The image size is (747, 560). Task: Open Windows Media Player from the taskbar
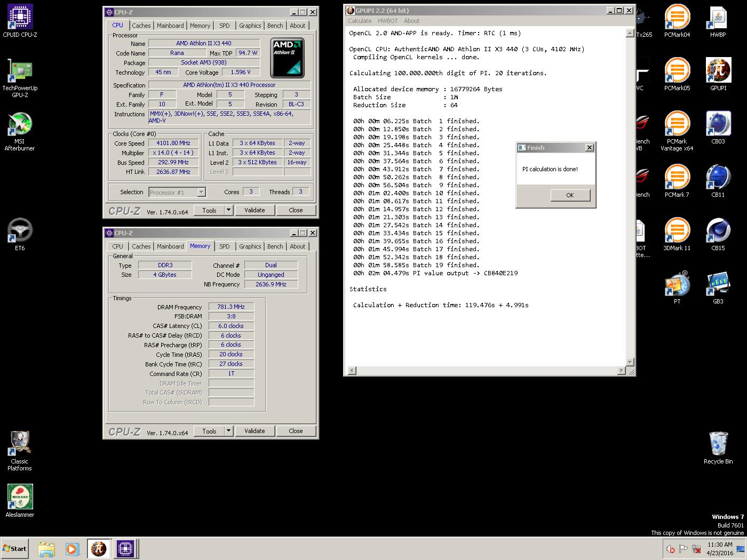tap(72, 549)
